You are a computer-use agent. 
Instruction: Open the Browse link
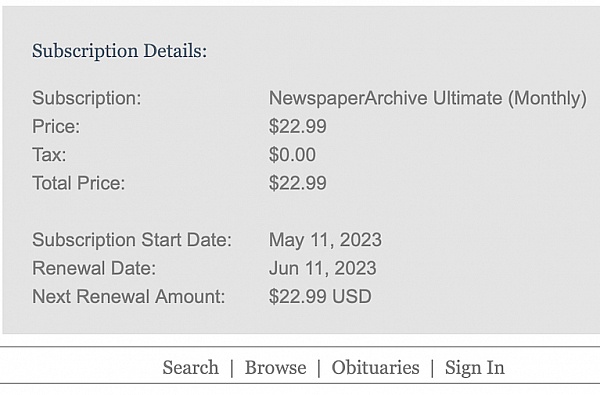pos(276,368)
